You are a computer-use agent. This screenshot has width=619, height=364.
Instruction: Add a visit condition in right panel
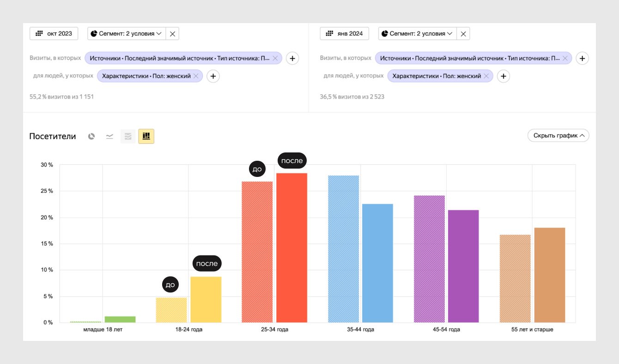(583, 58)
